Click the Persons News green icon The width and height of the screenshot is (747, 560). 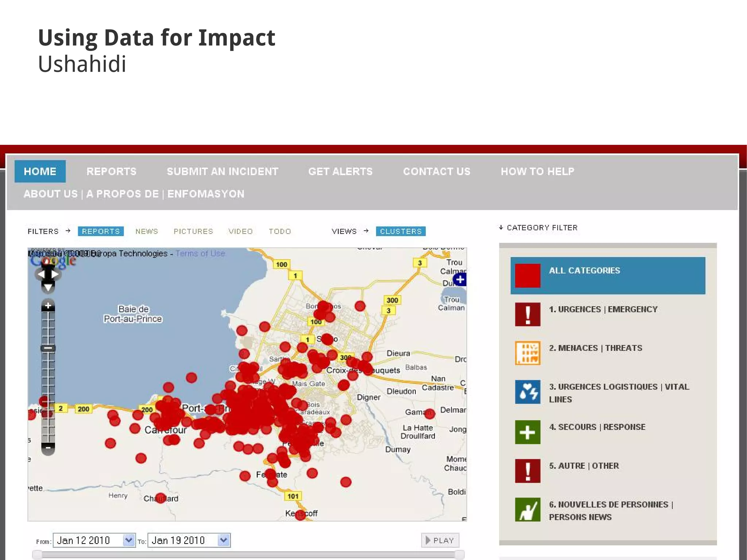(x=527, y=510)
